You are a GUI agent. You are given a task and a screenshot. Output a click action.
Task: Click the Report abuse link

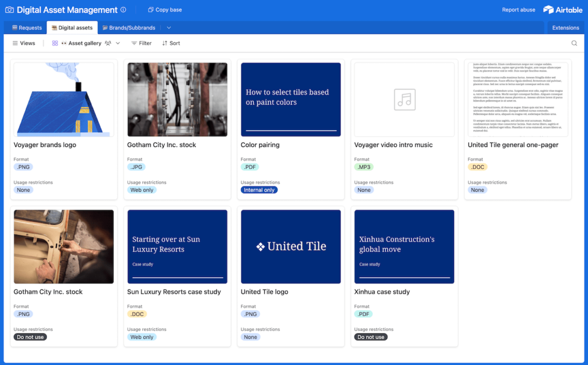pyautogui.click(x=520, y=10)
